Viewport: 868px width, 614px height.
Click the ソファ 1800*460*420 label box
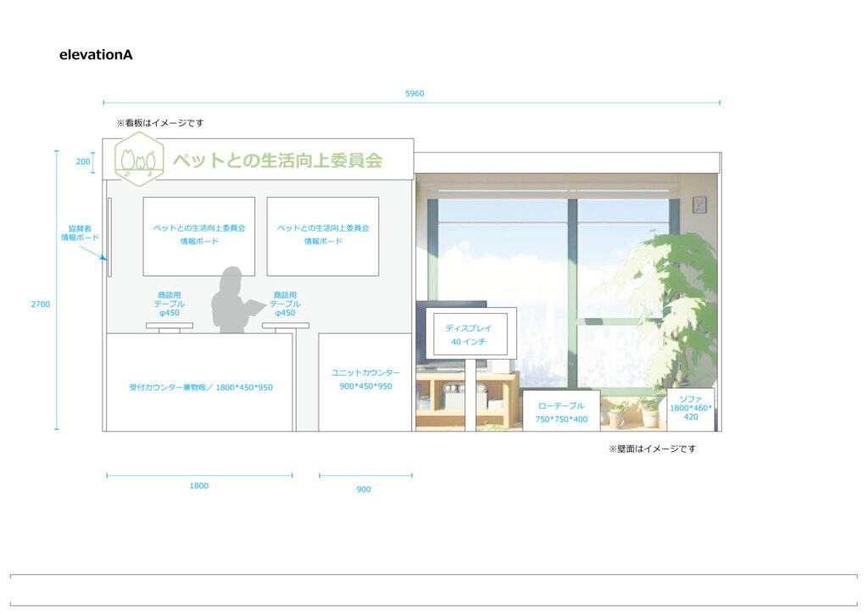click(691, 408)
